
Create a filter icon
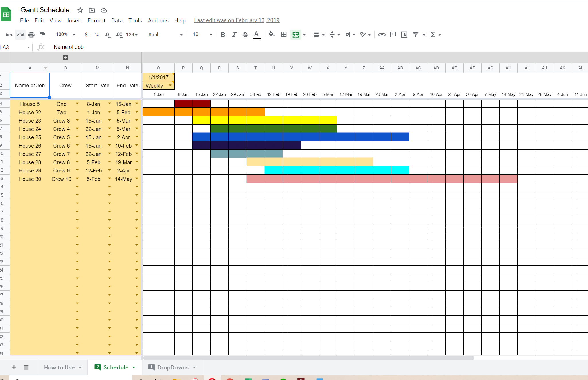(415, 35)
